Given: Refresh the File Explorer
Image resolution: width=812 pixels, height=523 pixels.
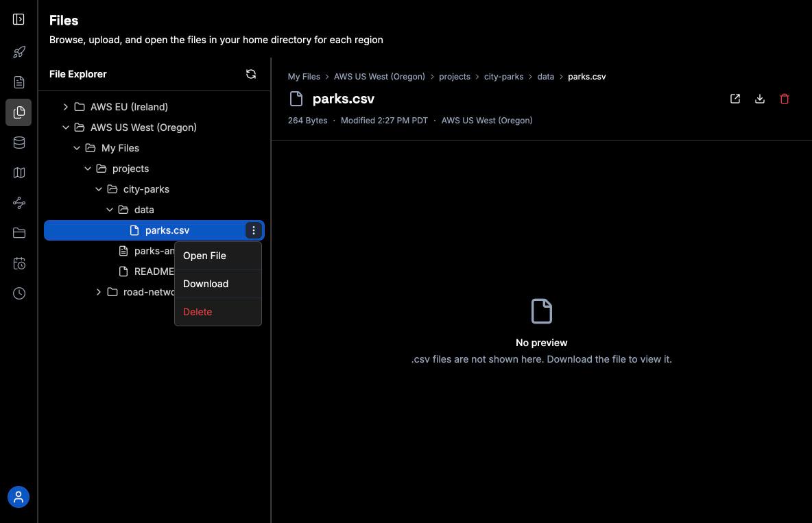Looking at the screenshot, I should 250,74.
